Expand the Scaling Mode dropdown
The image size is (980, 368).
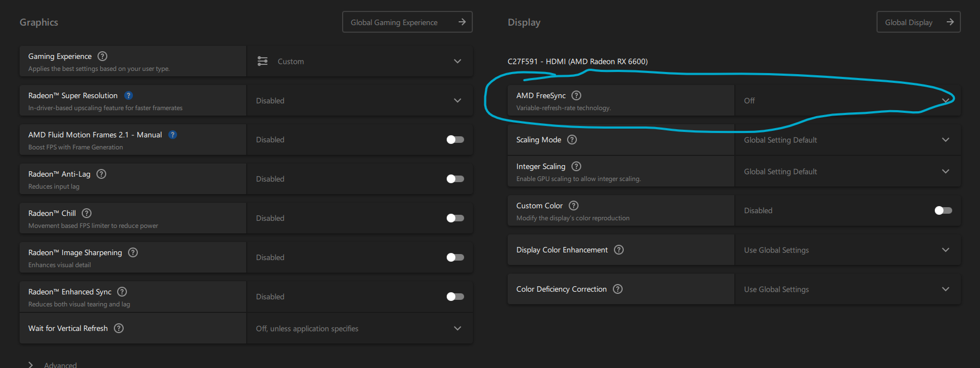pyautogui.click(x=848, y=140)
